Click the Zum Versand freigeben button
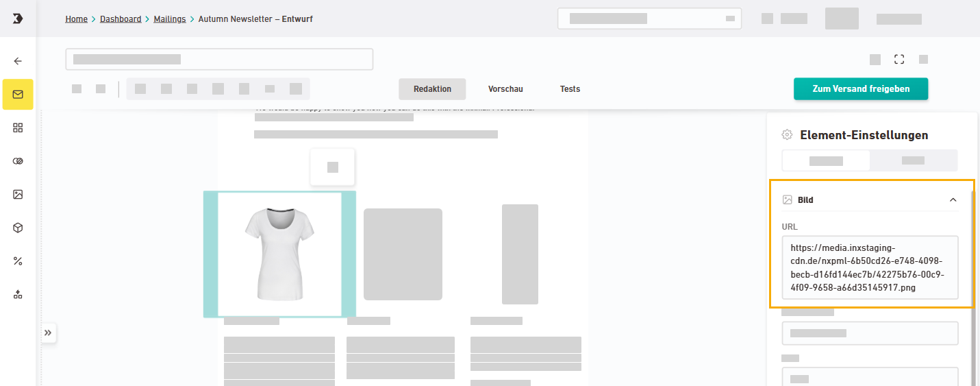 click(x=860, y=89)
